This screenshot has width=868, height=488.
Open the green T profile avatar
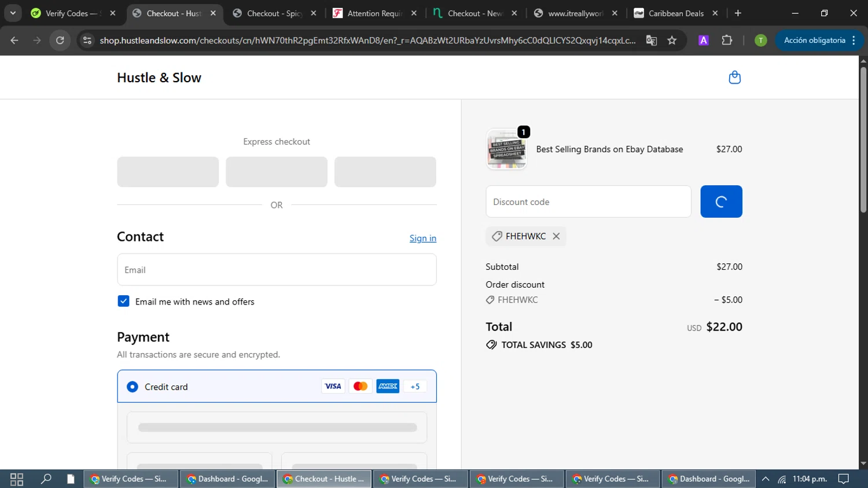pyautogui.click(x=760, y=40)
